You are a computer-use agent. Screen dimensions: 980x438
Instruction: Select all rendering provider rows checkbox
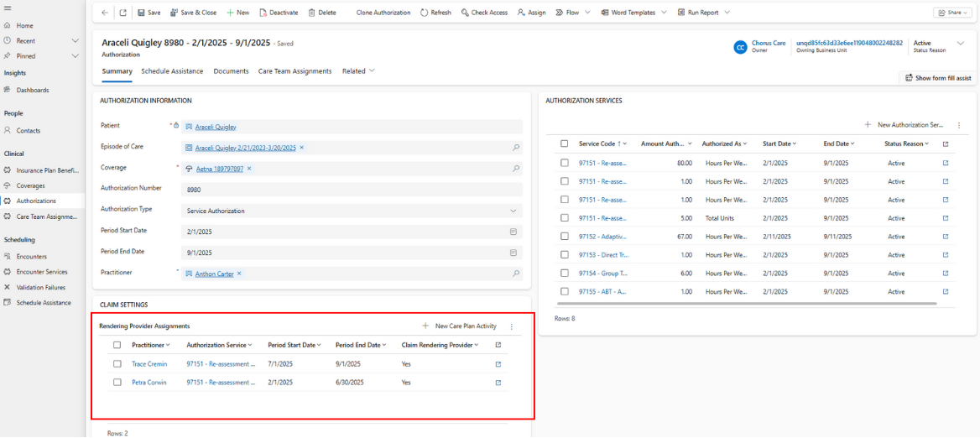(x=117, y=345)
